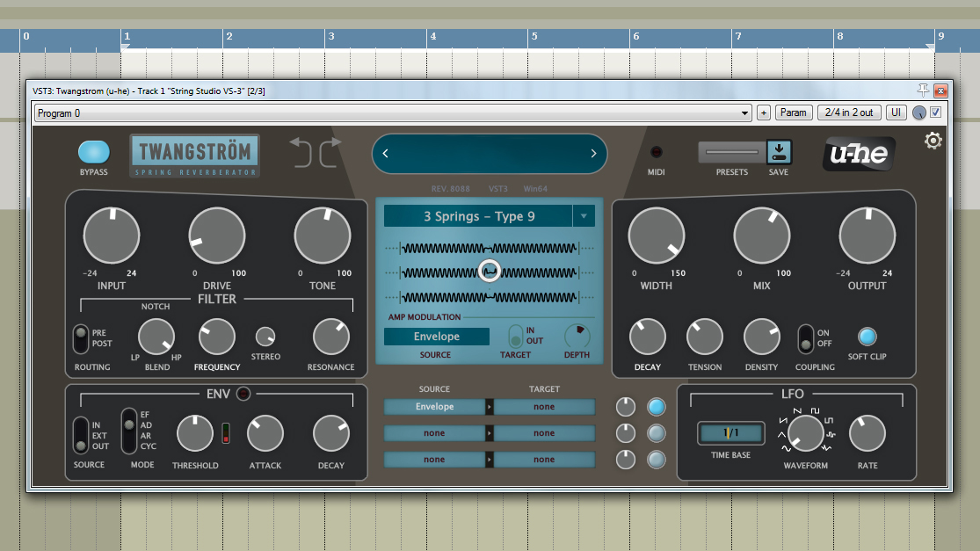Click the Param button
Image resolution: width=980 pixels, height=551 pixels.
(793, 112)
